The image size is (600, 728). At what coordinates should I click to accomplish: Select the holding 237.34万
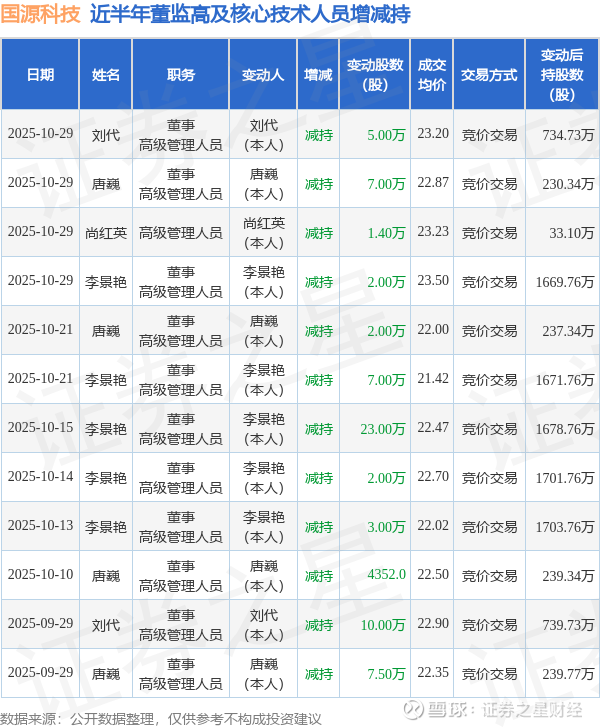coord(568,331)
